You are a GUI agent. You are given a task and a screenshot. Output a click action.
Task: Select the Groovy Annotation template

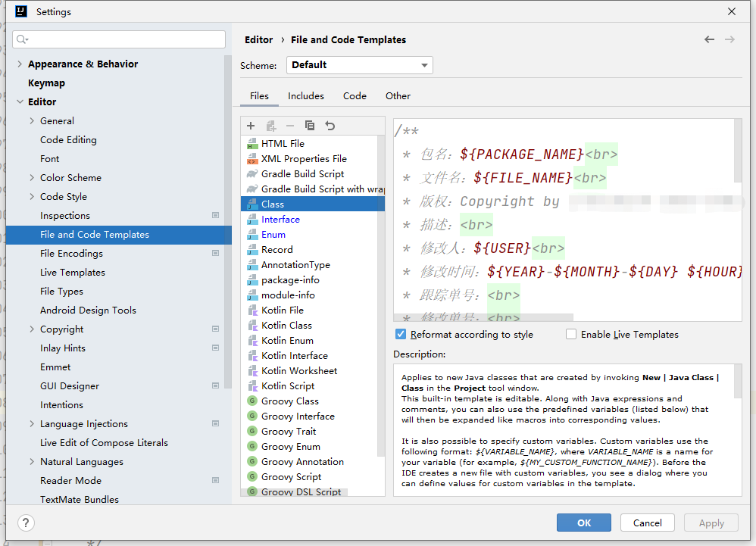[302, 461]
